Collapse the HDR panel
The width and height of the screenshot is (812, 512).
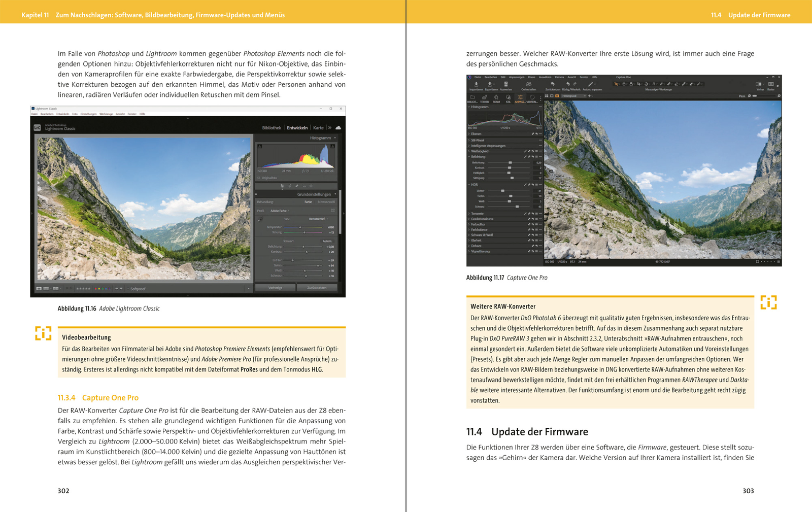469,185
